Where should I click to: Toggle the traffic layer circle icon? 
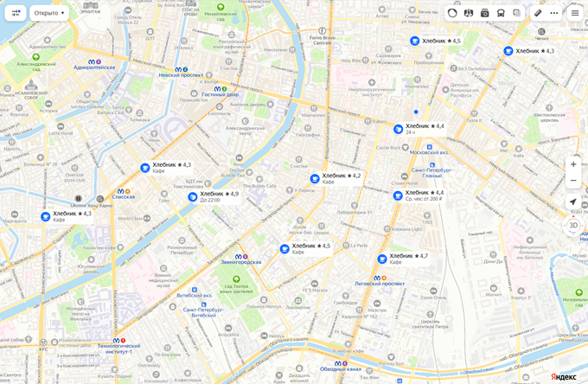coord(452,13)
